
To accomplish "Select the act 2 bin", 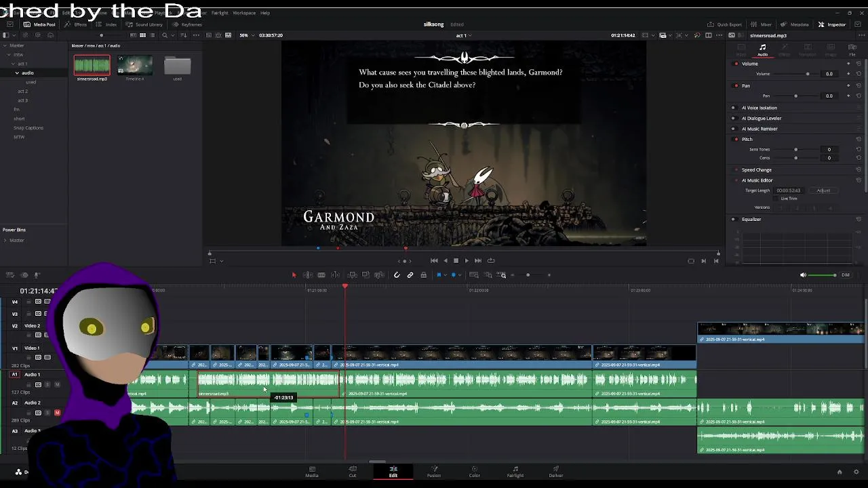I will click(22, 91).
